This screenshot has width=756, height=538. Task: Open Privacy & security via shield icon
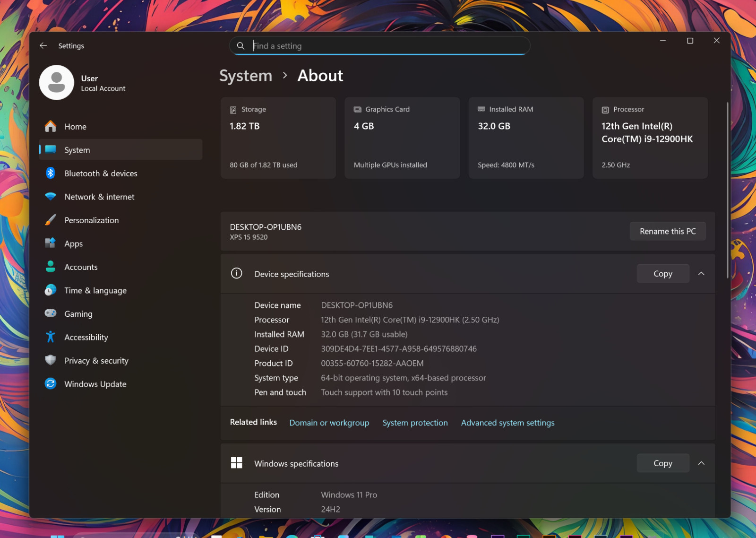click(51, 360)
